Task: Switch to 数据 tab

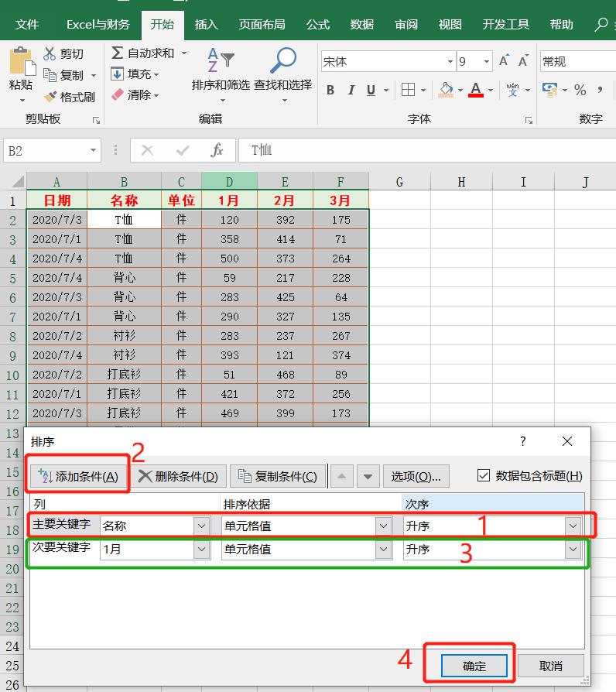Action: tap(362, 24)
